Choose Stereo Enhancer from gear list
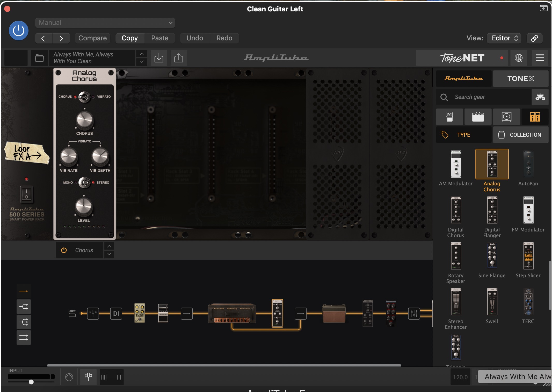The width and height of the screenshot is (552, 392). coord(456,309)
